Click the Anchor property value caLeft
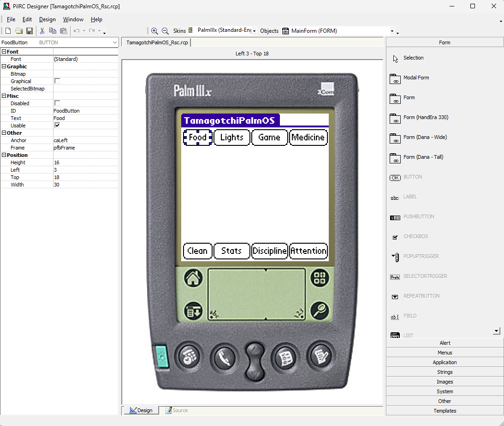This screenshot has width=504, height=426. (85, 140)
